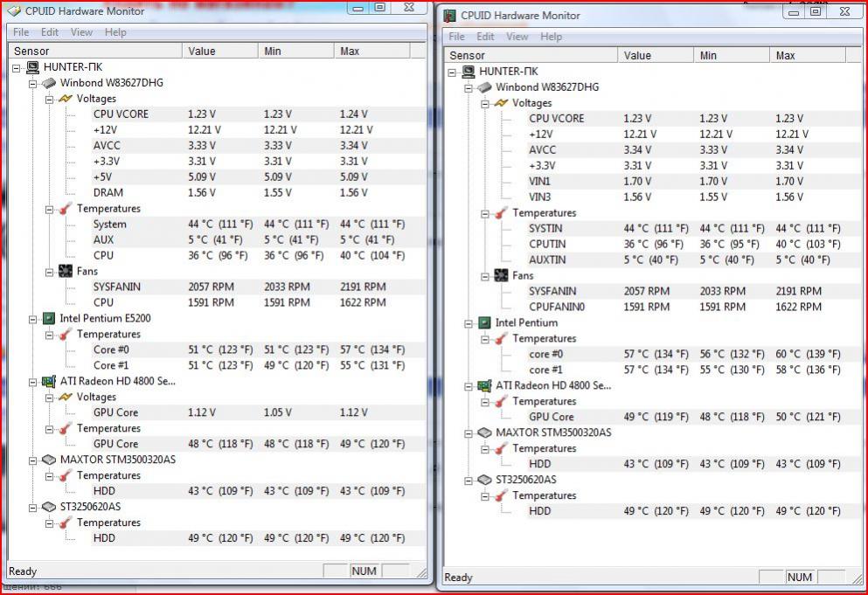
Task: Select CPUTIN row in right window
Action: click(695, 244)
